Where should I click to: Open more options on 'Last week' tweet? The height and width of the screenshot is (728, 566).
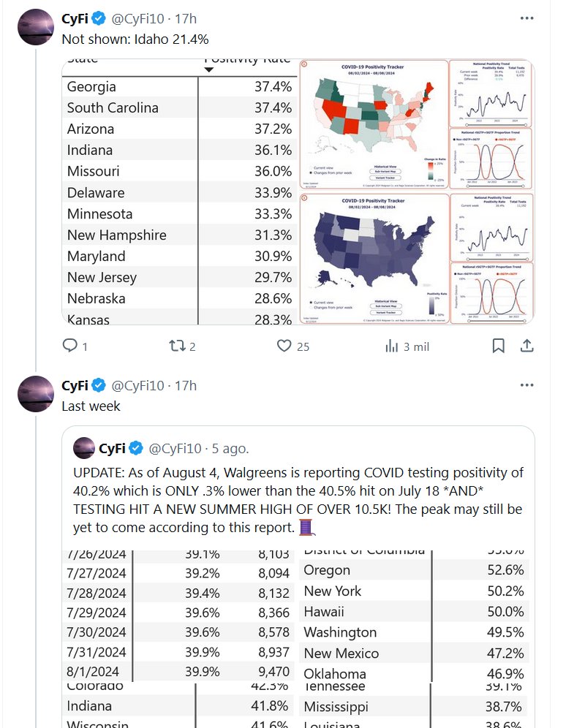pos(527,385)
